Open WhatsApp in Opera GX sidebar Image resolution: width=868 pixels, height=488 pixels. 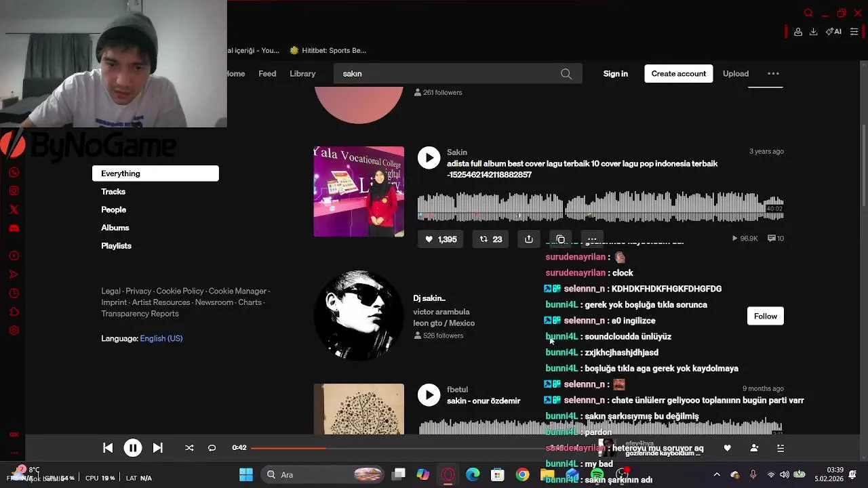click(14, 173)
